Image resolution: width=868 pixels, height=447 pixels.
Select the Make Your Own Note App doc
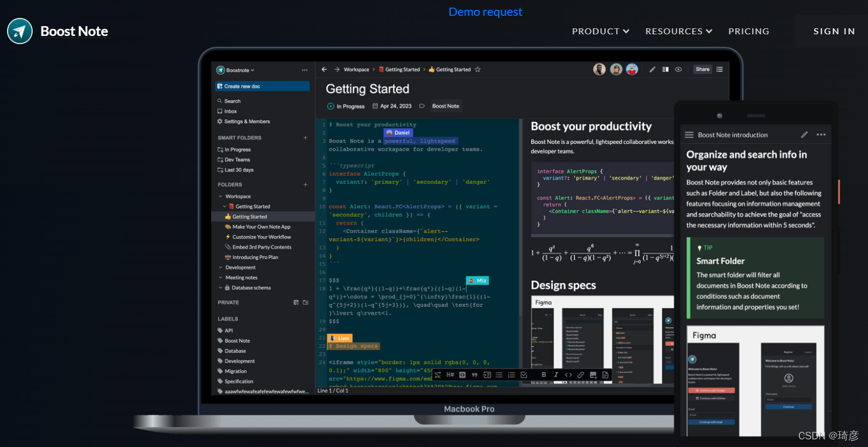[x=258, y=227]
